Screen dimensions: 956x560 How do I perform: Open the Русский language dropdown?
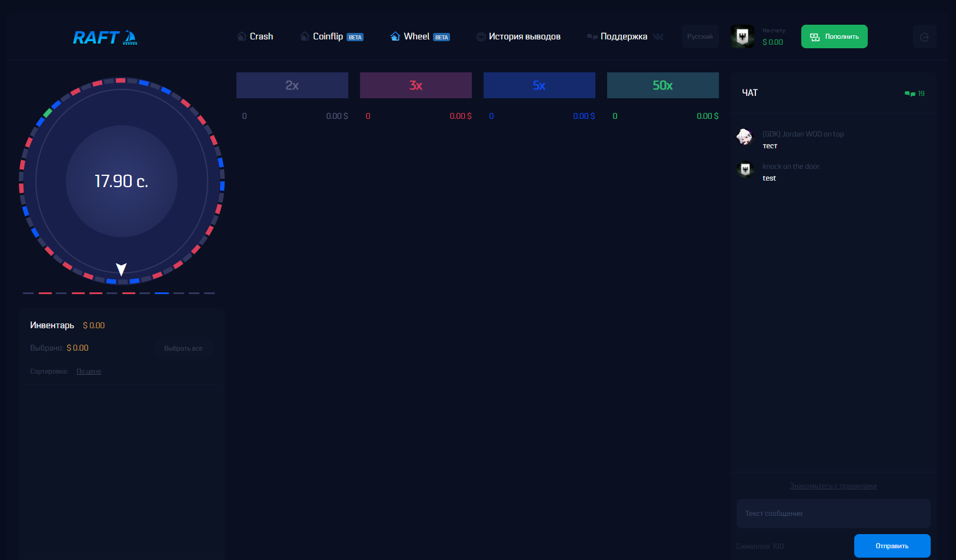coord(700,36)
